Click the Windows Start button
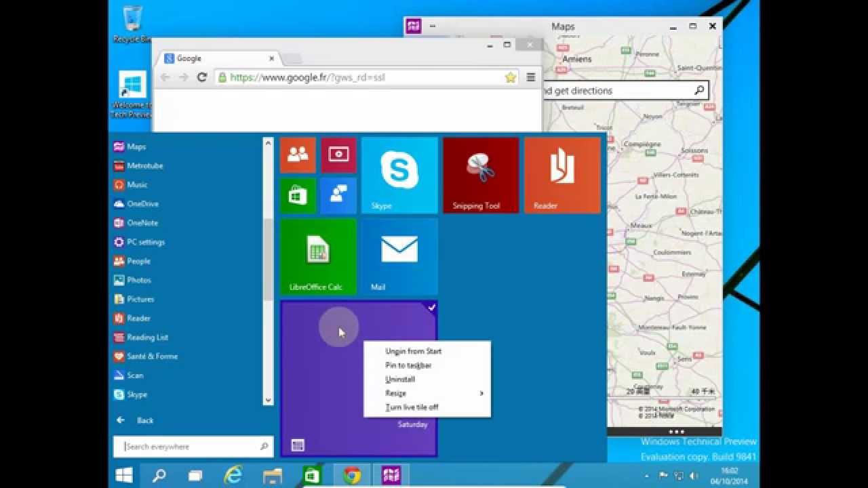Screen dimensions: 868x488 pyautogui.click(x=123, y=476)
